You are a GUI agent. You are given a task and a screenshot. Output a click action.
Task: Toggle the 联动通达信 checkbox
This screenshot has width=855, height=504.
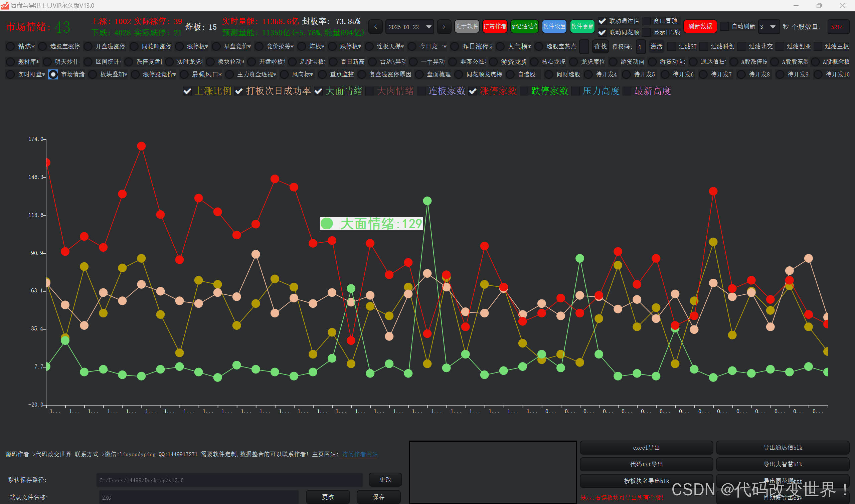pos(602,21)
